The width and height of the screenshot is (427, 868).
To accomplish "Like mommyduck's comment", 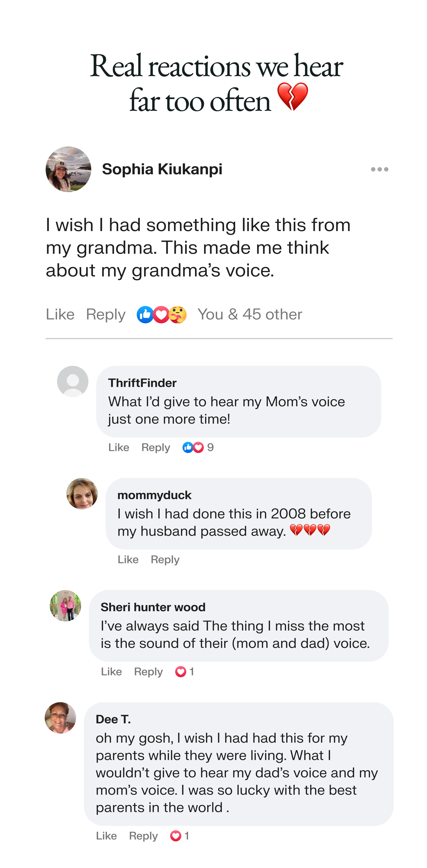I will [128, 560].
